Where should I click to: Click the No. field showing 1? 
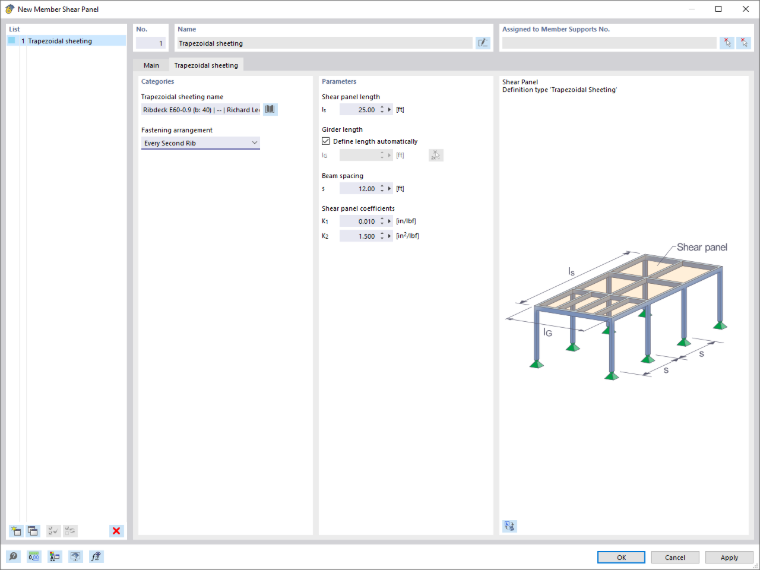(151, 43)
